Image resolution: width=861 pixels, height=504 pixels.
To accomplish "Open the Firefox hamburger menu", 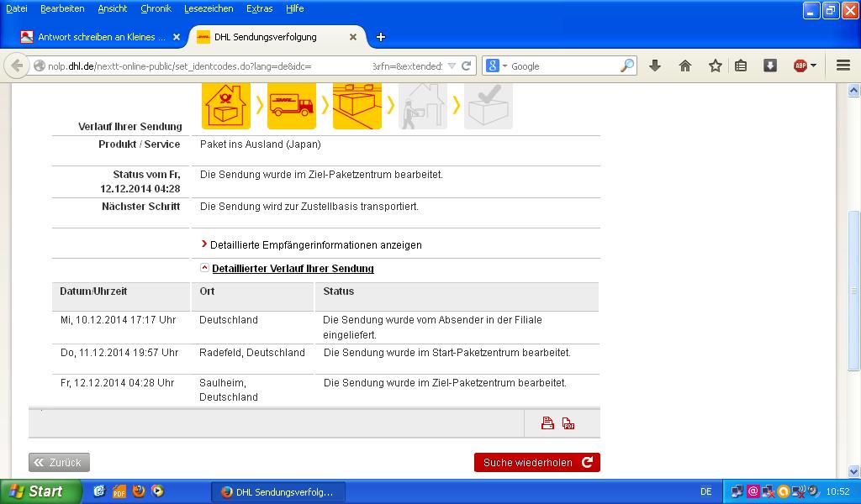I will (843, 66).
